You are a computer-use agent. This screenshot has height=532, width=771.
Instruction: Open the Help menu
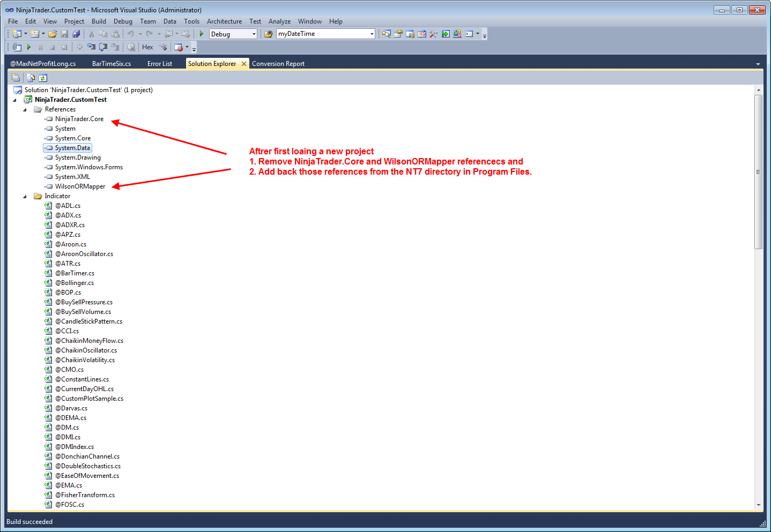(x=336, y=21)
